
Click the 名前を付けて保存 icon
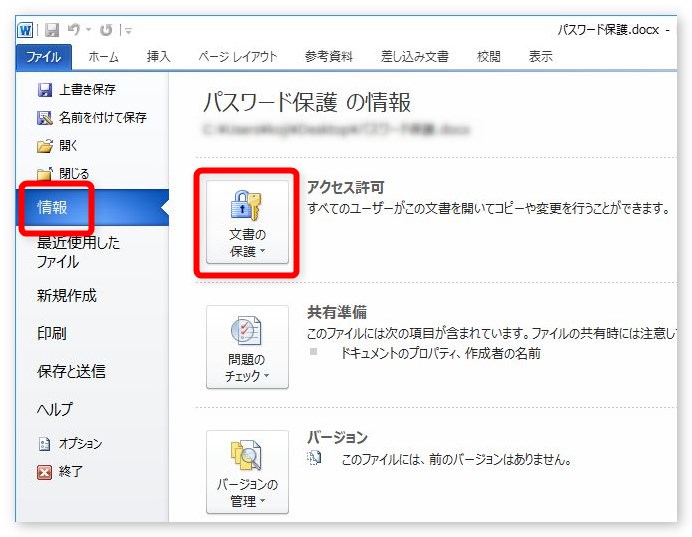[x=45, y=118]
